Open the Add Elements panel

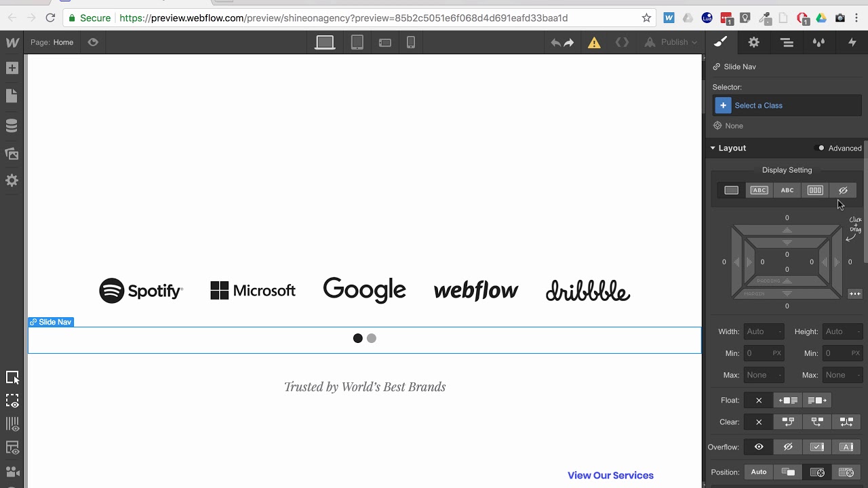click(x=12, y=68)
